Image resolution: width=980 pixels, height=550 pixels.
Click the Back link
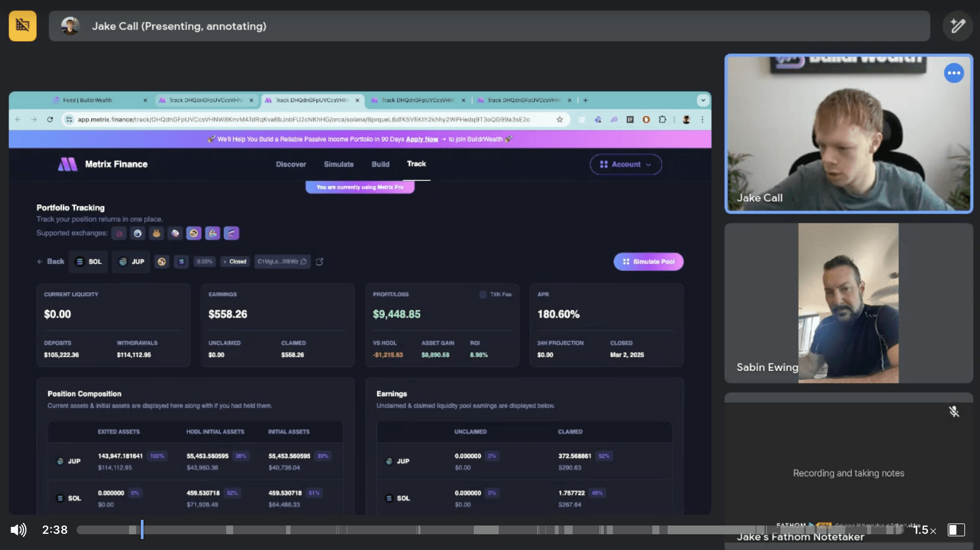[51, 261]
